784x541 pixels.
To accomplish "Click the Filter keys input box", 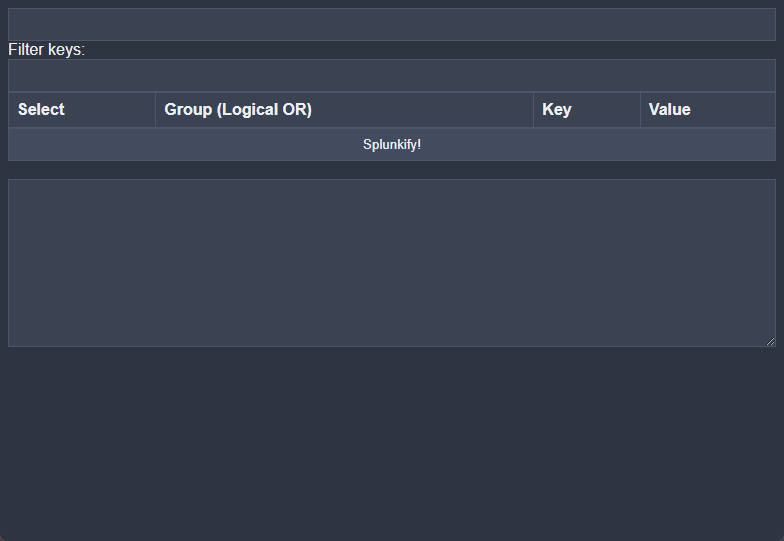I will point(392,75).
